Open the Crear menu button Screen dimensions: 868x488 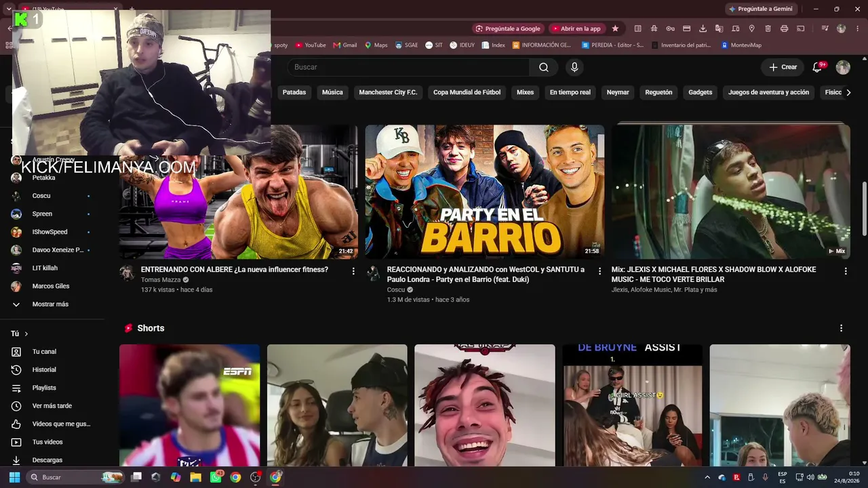783,67
